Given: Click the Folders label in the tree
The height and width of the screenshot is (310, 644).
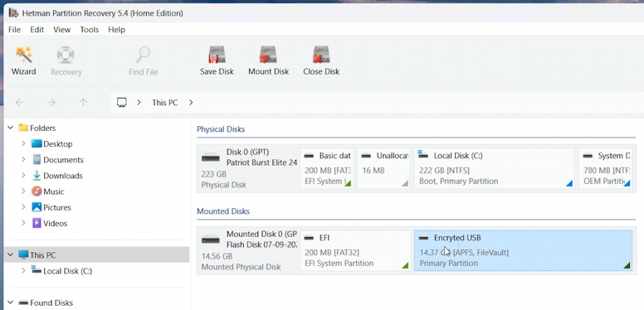Looking at the screenshot, I should point(42,128).
